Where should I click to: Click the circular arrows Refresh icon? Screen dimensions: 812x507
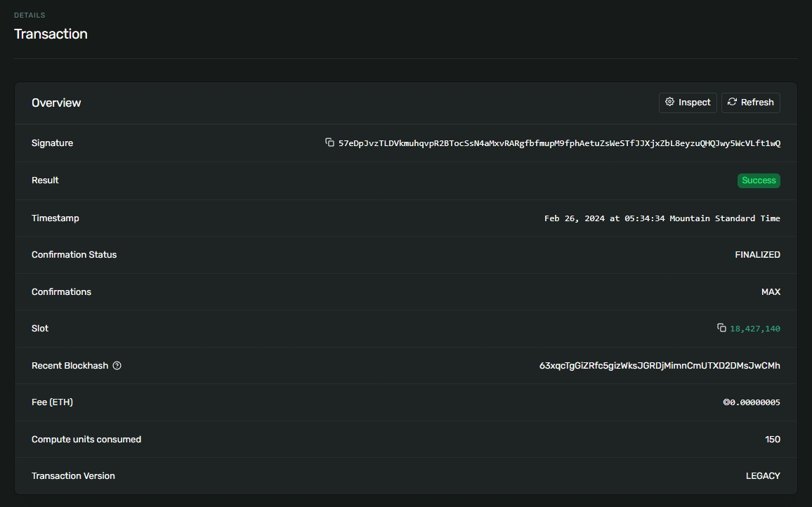(x=732, y=103)
